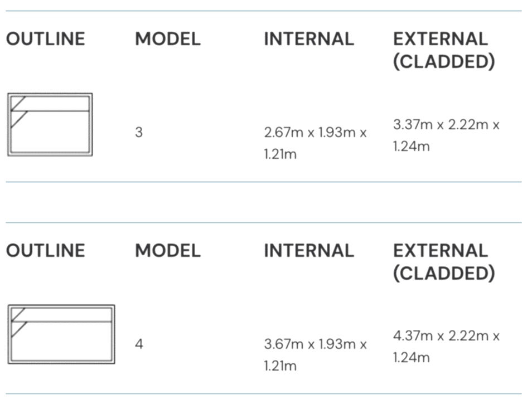532x409 pixels.
Task: Select the model number 3 cell
Action: (x=139, y=133)
